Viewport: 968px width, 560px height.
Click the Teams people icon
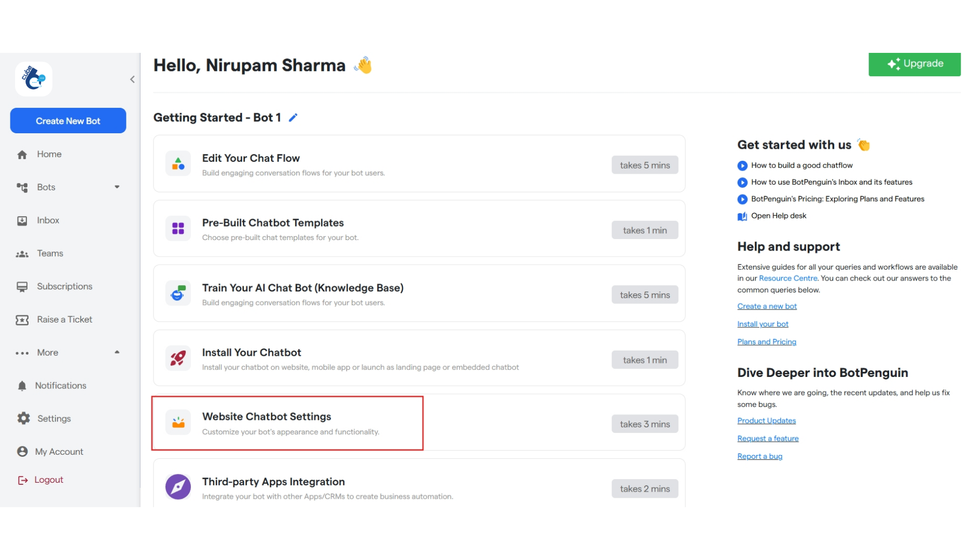click(22, 254)
